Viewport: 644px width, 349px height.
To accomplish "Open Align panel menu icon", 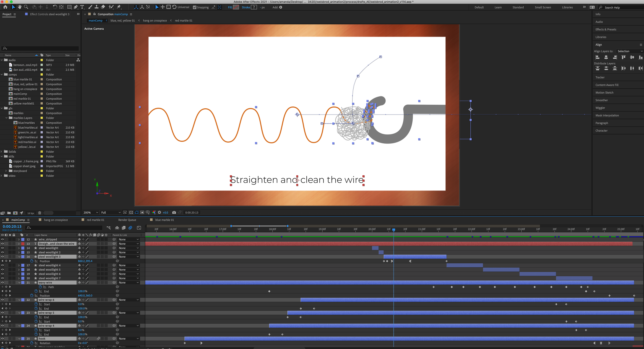I will click(x=641, y=44).
